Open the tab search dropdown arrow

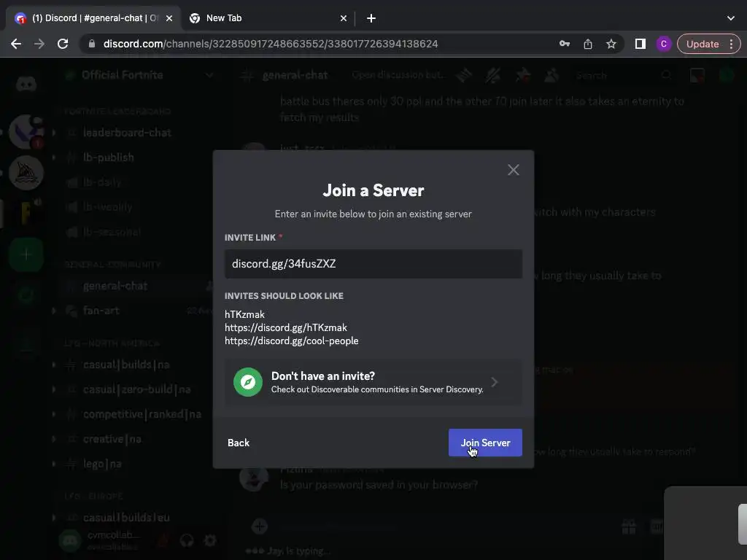(x=731, y=18)
